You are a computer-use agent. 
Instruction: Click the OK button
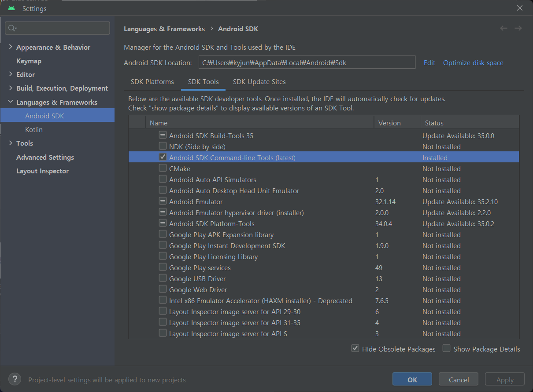(x=412, y=380)
